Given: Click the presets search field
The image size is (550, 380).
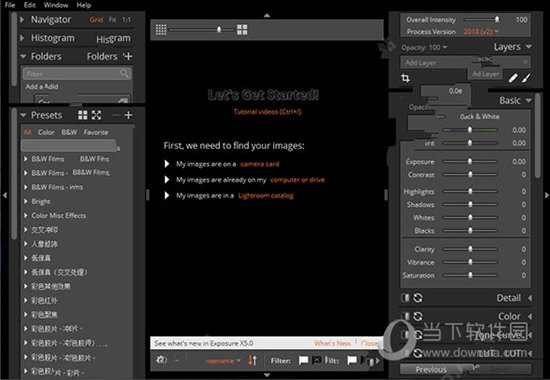Looking at the screenshot, I should click(69, 146).
